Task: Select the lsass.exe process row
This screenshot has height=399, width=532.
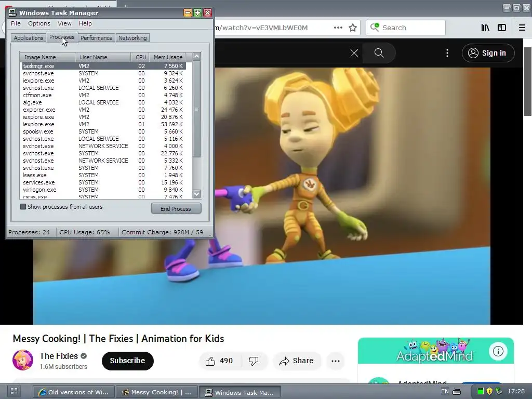Action: 104,175
